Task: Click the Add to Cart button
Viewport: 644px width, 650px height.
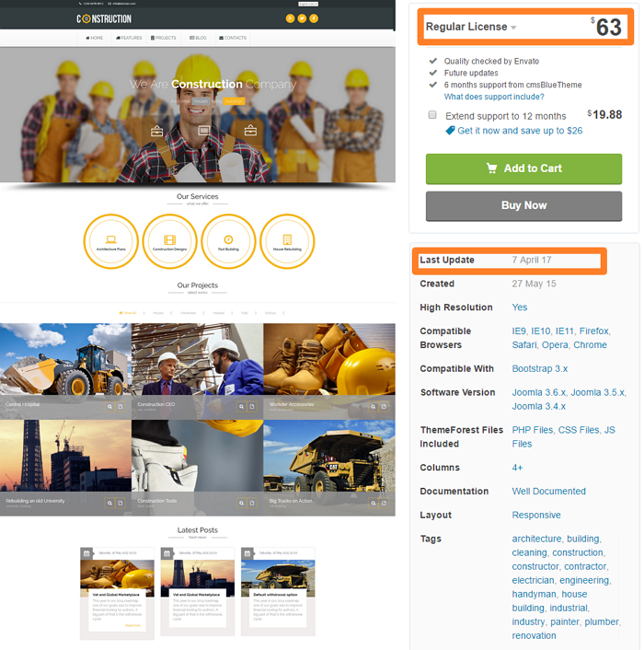Action: [x=523, y=168]
